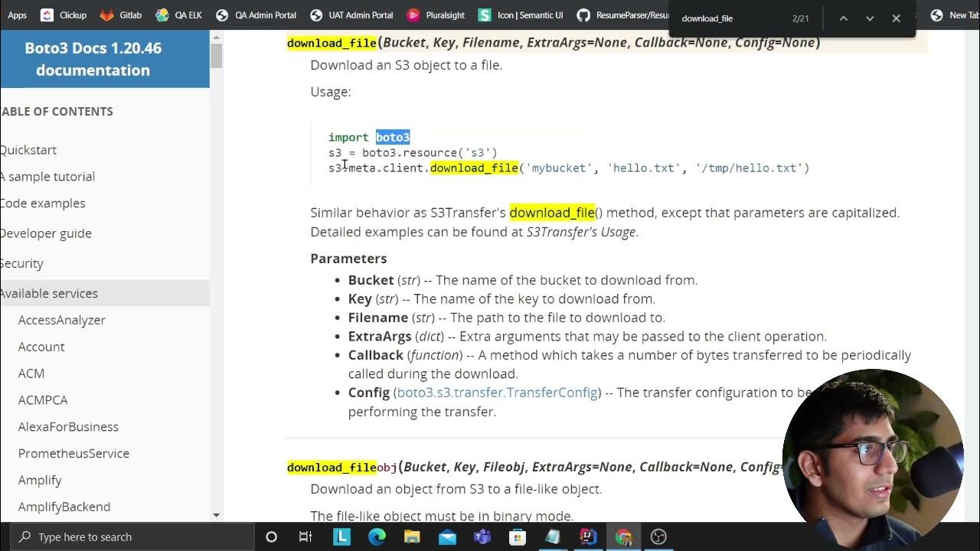Open the Developer guide section

[46, 233]
